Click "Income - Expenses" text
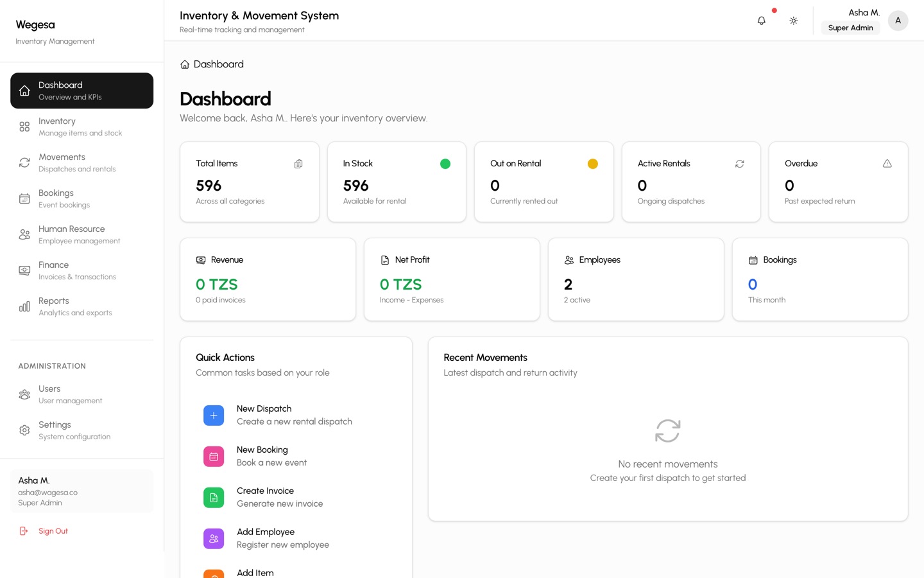The image size is (924, 578). (411, 300)
